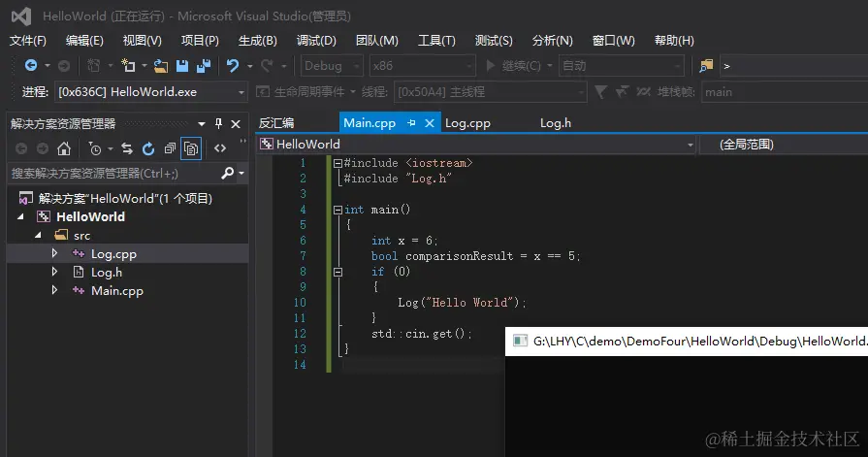Viewport: 868px width, 457px height.
Task: Click the View Code angle-brackets icon
Action: point(220,148)
